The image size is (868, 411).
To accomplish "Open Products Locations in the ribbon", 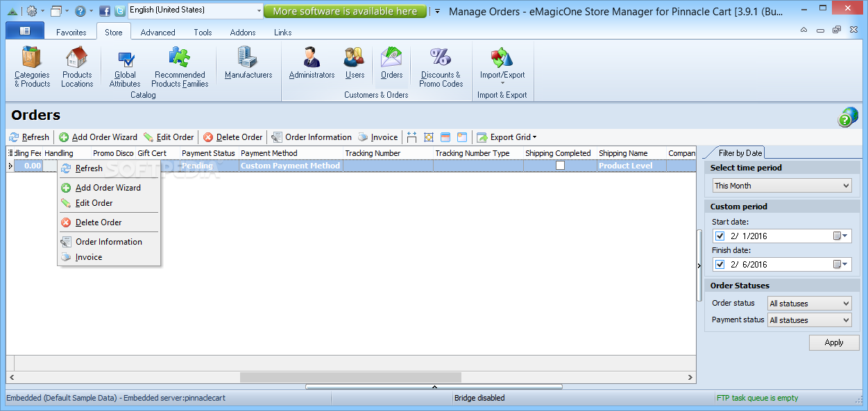I will (x=77, y=67).
